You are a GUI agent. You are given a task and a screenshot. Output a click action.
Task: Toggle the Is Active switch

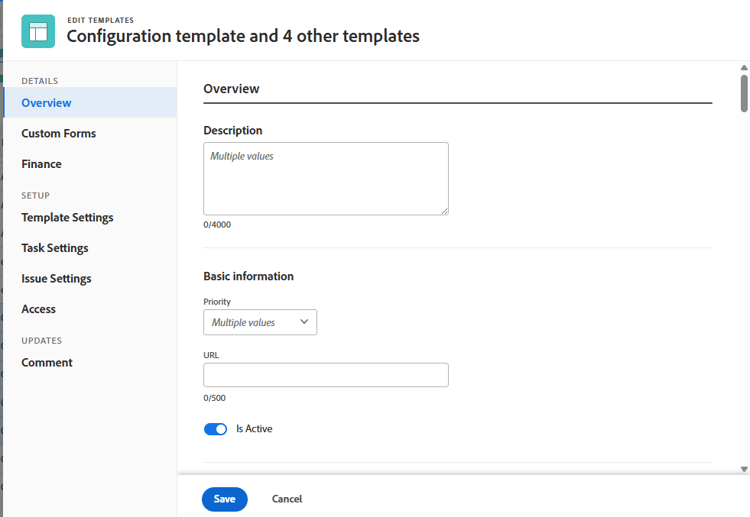(215, 429)
